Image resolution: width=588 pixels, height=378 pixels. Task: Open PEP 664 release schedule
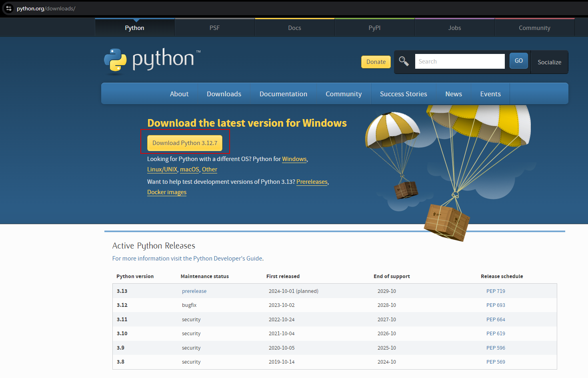(496, 320)
